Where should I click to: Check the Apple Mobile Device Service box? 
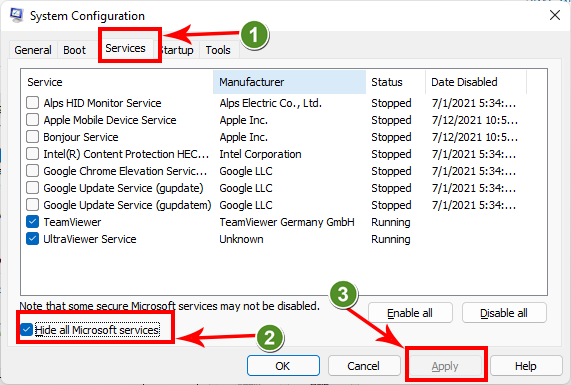point(32,120)
